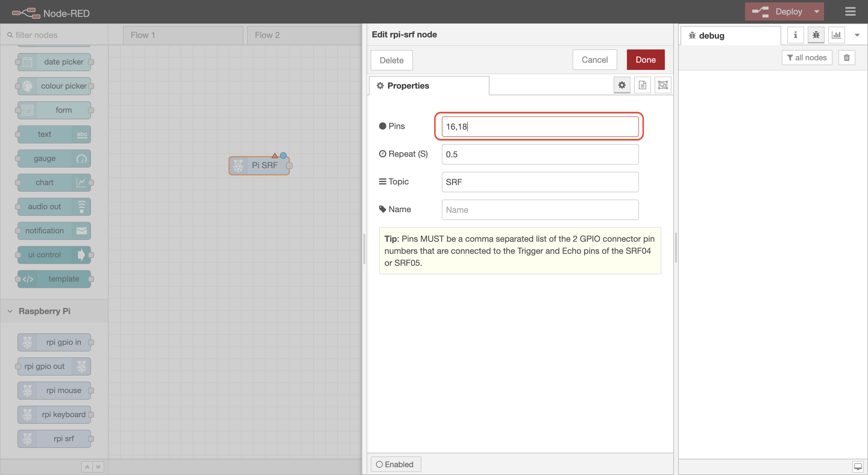Open node description document icon
Image resolution: width=868 pixels, height=475 pixels.
click(x=642, y=85)
